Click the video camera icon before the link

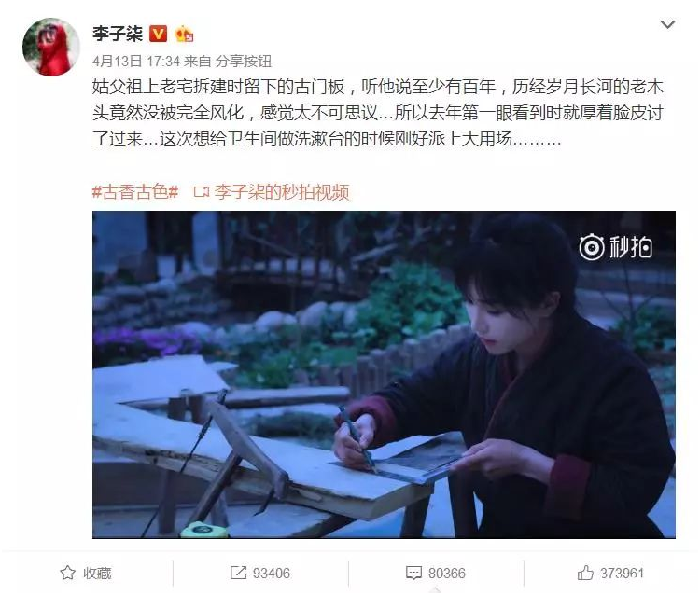[202, 192]
